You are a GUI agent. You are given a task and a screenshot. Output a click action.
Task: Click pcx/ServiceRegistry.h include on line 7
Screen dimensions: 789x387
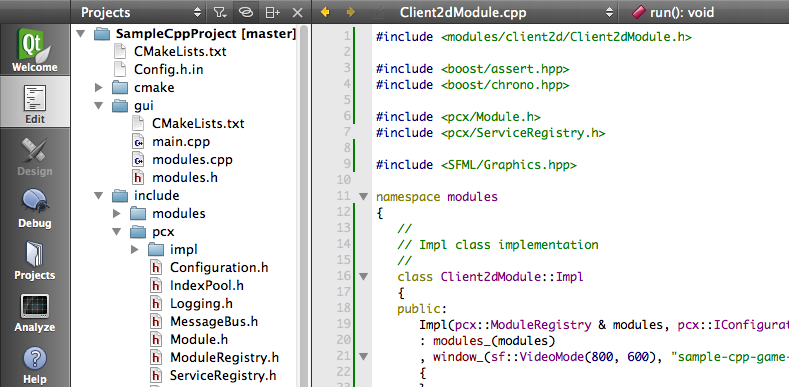523,133
